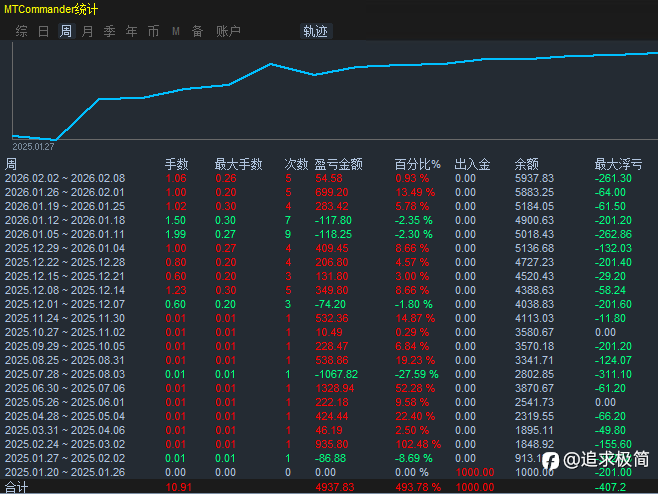Viewport: 658px width, 494px height.
Task: Select week 2025.03.31 ~ 2025.04.06
Action: [x=65, y=430]
